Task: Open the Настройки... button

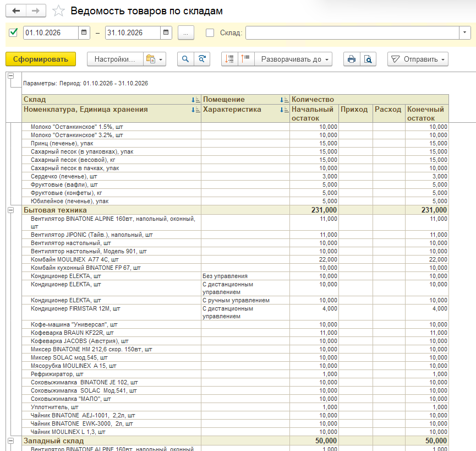Action: 115,59
